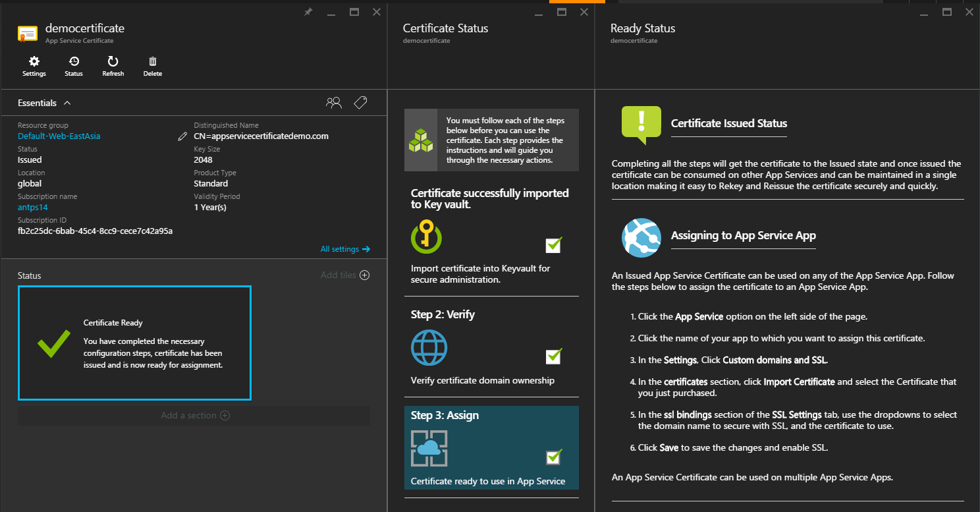Click checkbox for Step 2: Verify
The height and width of the screenshot is (512, 980).
[x=553, y=356]
